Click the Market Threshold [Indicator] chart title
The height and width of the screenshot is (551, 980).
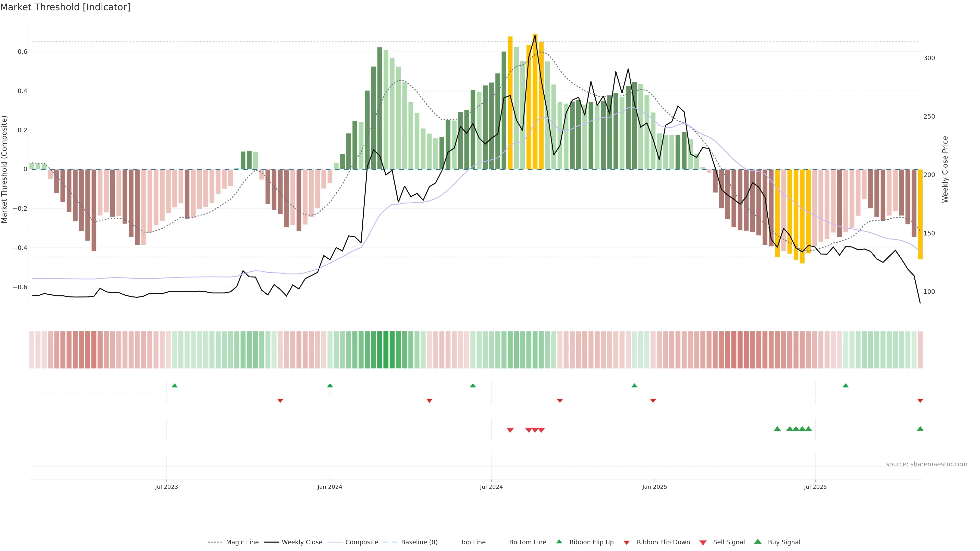click(x=65, y=7)
